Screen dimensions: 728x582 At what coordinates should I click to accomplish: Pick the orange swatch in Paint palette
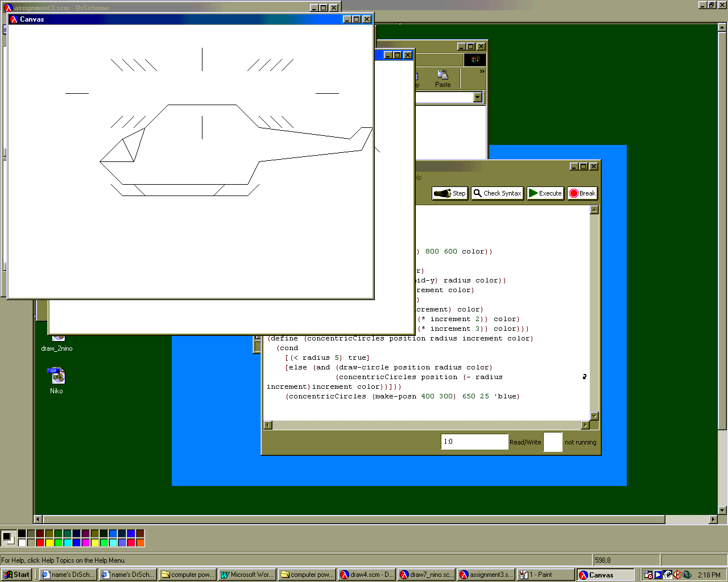click(140, 543)
